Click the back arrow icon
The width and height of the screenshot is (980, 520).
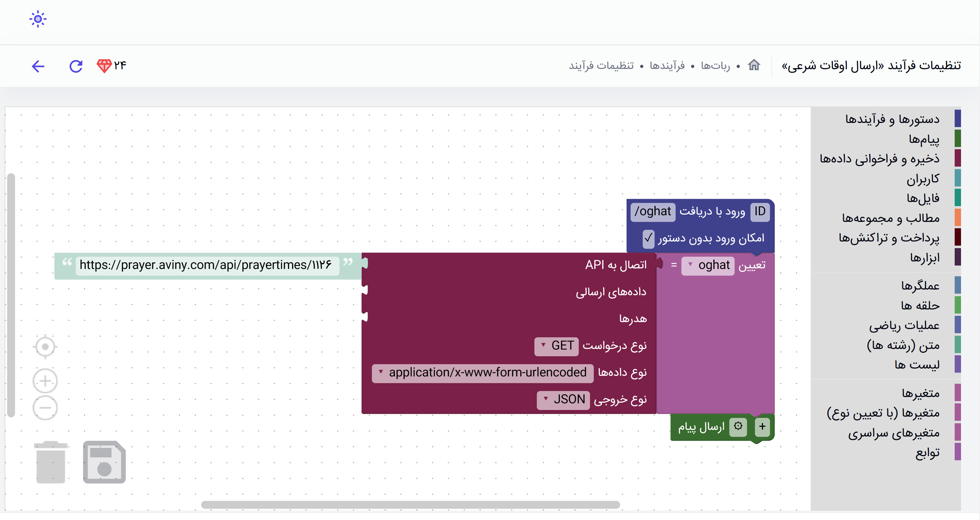pyautogui.click(x=38, y=66)
